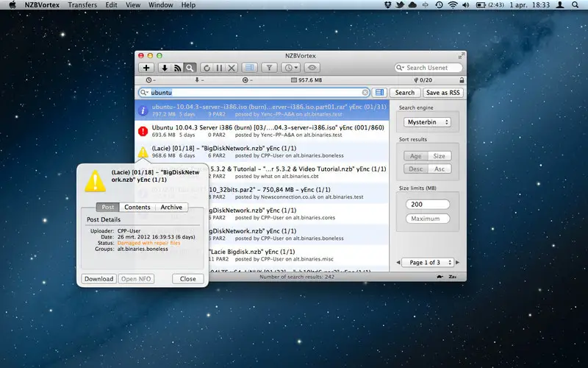Select result Ubuntu 10.04.3 Server i386 (001/860)

262,131
